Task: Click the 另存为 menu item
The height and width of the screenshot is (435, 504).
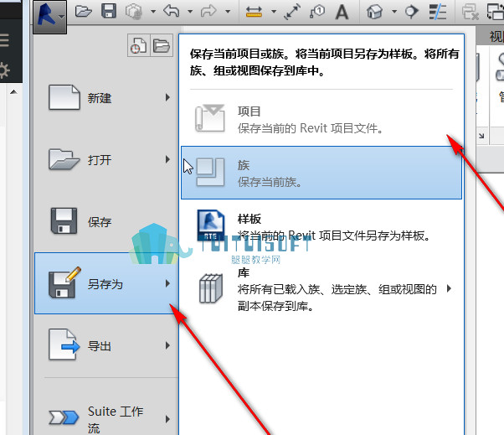Action: 106,283
